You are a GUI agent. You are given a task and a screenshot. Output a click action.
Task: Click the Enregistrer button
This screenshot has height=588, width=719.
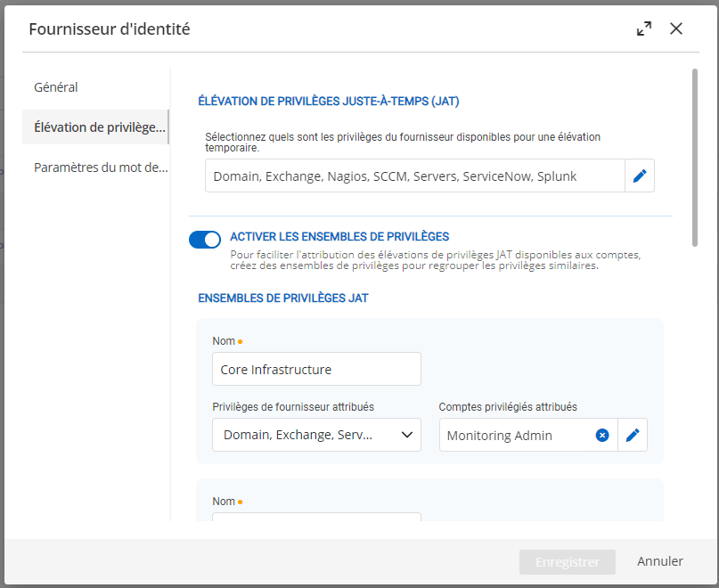567,562
